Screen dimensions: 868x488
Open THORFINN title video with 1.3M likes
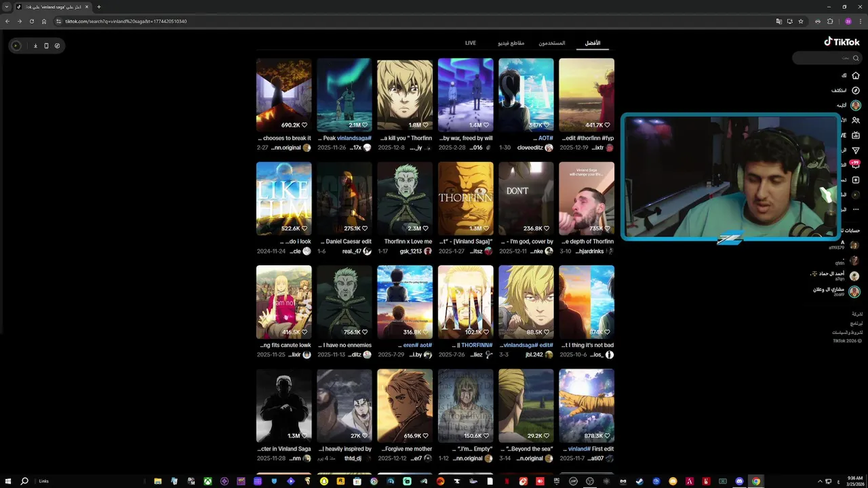[x=465, y=199]
